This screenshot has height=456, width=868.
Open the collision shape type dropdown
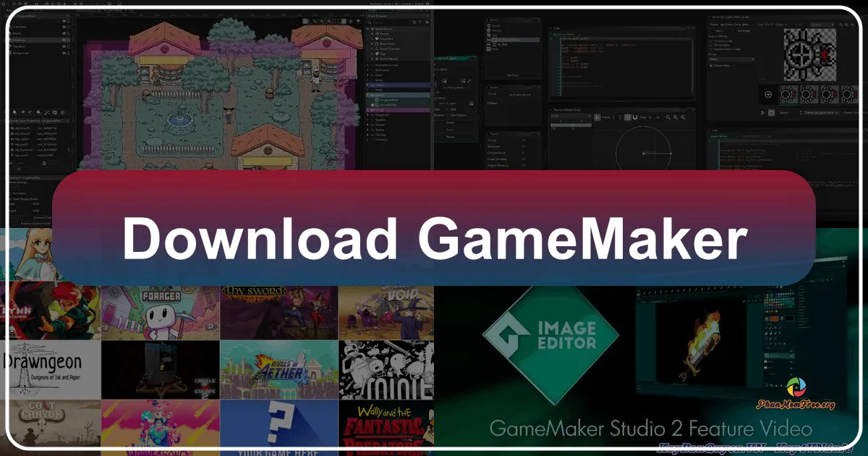click(x=570, y=115)
